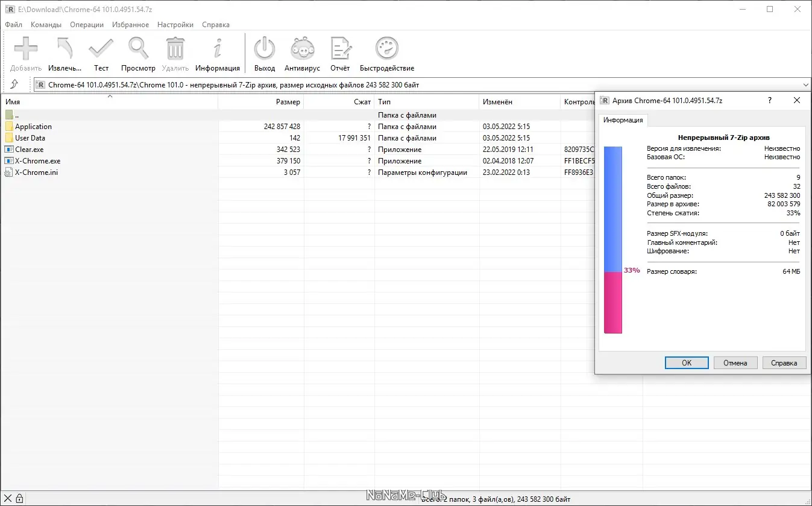Click packed size 17 991 351
Viewport: 812px width, 506px height.
[x=354, y=138]
